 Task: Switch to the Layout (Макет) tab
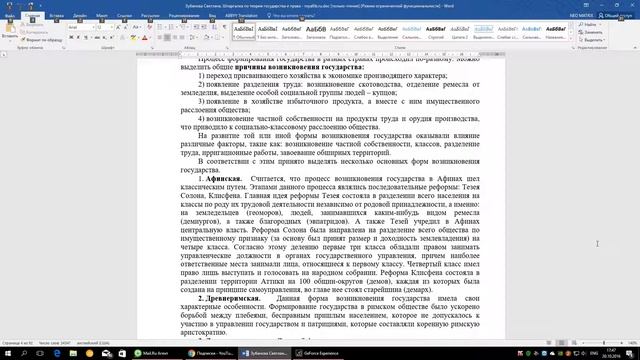click(102, 16)
